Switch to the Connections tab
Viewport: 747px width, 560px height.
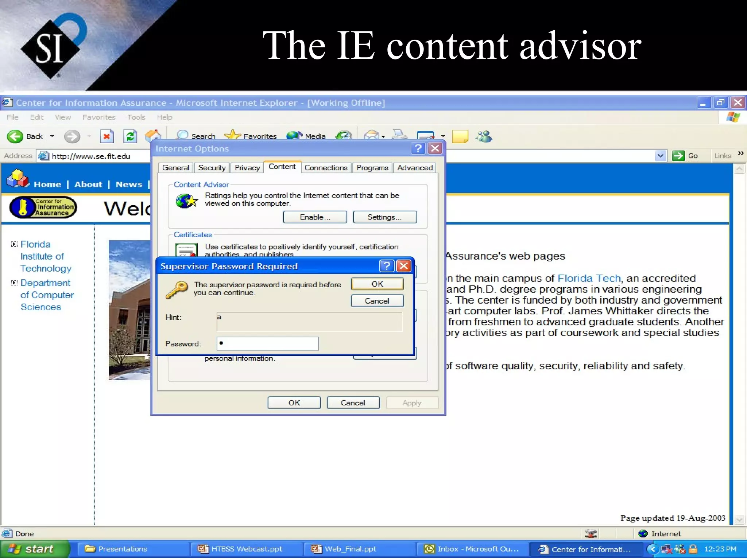click(326, 168)
